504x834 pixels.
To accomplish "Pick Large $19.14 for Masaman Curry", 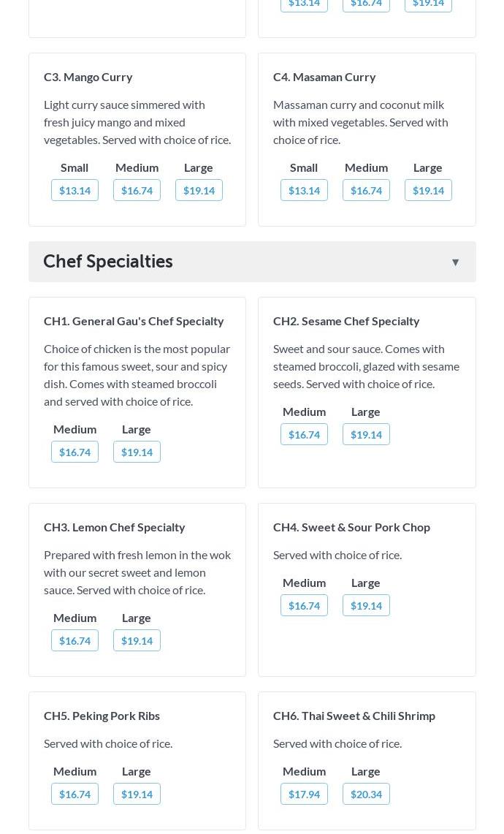I will pos(428,190).
